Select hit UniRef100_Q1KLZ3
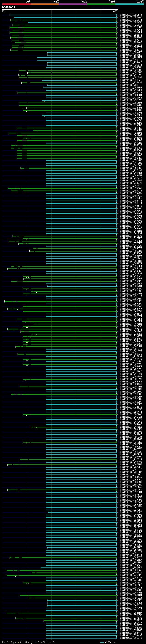 (x=131, y=276)
